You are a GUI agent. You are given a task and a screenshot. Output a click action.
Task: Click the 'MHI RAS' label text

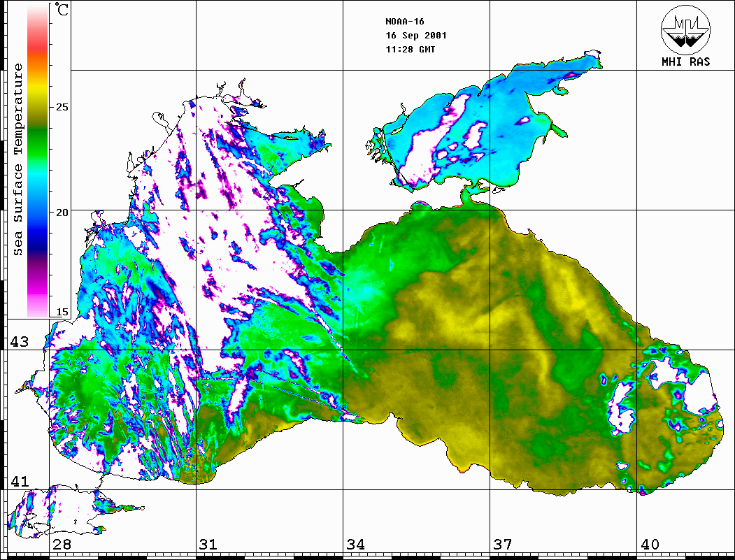pyautogui.click(x=686, y=62)
